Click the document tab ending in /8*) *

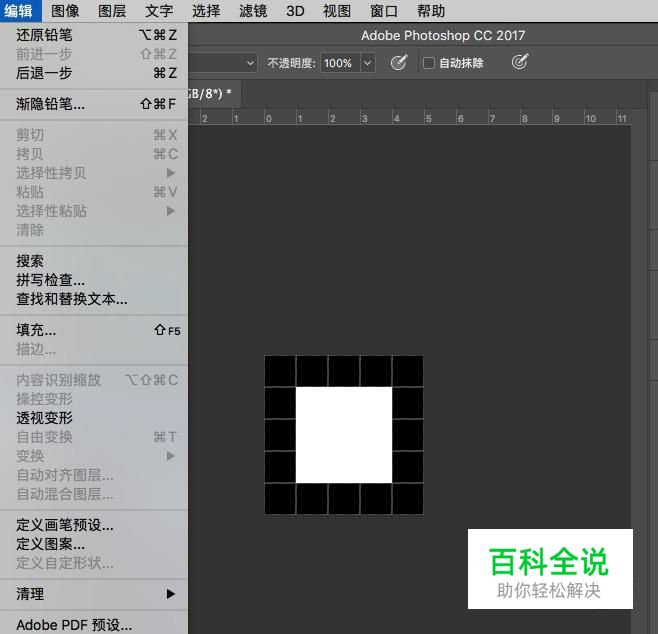pos(214,94)
